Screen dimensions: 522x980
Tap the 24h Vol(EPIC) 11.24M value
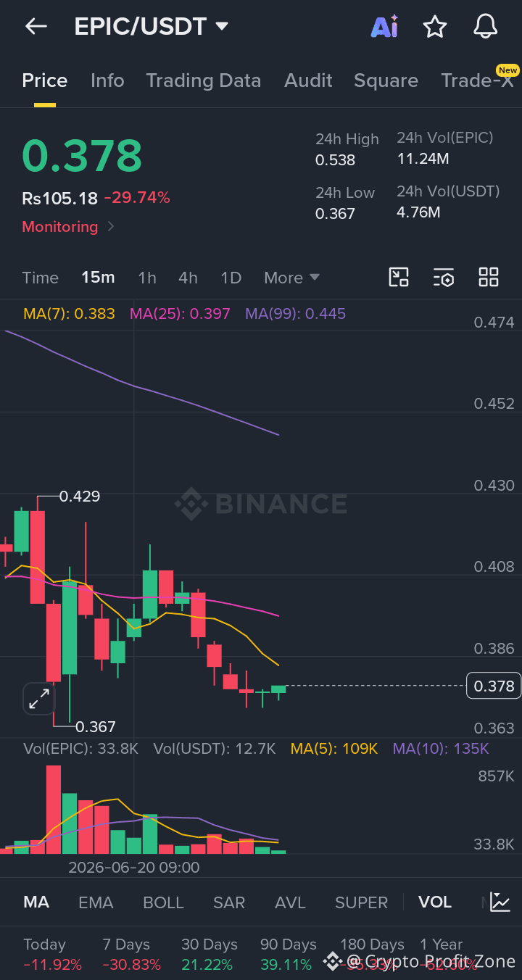point(423,159)
